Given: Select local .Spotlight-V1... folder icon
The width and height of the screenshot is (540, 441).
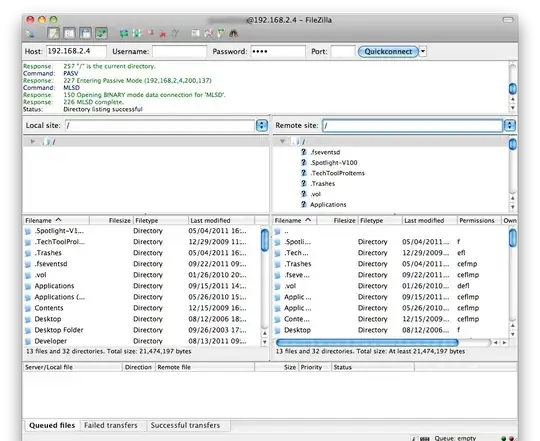Looking at the screenshot, I should 28,231.
